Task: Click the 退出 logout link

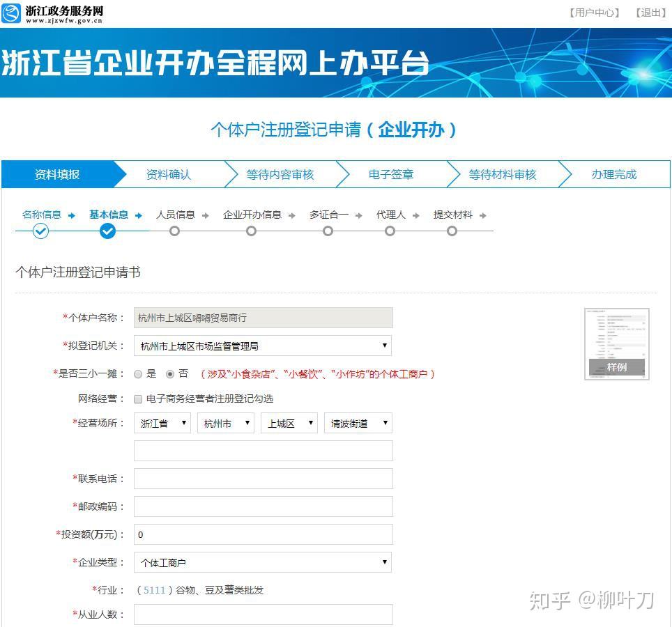Action: [x=650, y=12]
